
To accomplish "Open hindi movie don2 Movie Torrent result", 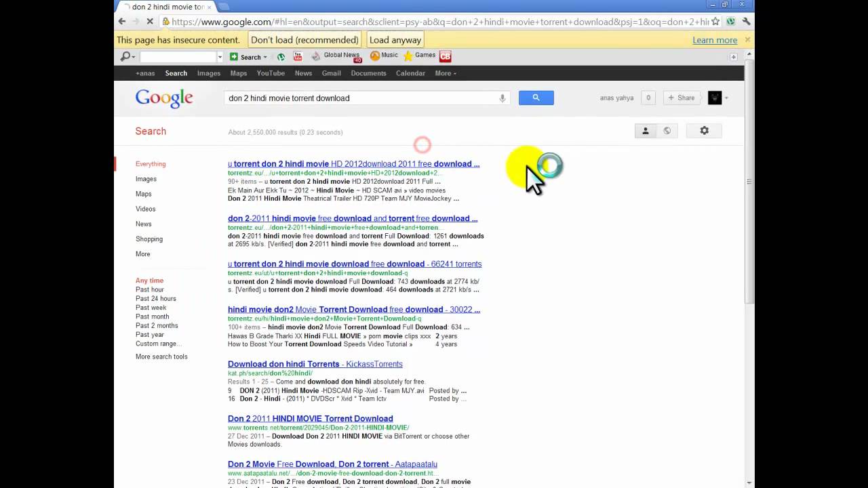I will pyautogui.click(x=354, y=309).
